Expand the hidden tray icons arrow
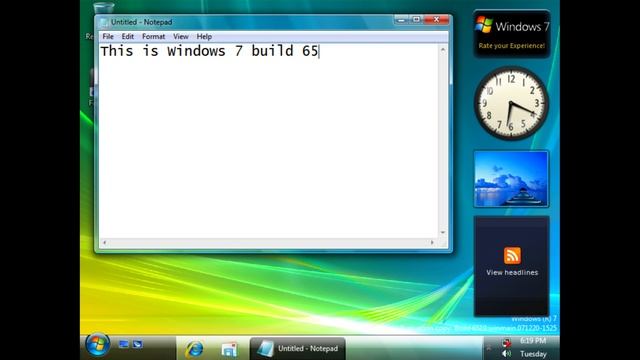The image size is (640, 360). pyautogui.click(x=489, y=348)
